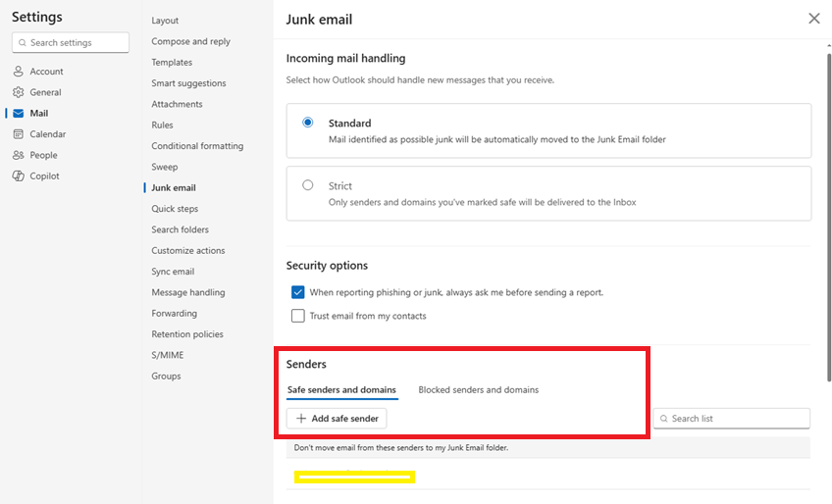Image resolution: width=832 pixels, height=504 pixels.
Task: Click the Calendar icon in sidebar
Action: (x=18, y=134)
